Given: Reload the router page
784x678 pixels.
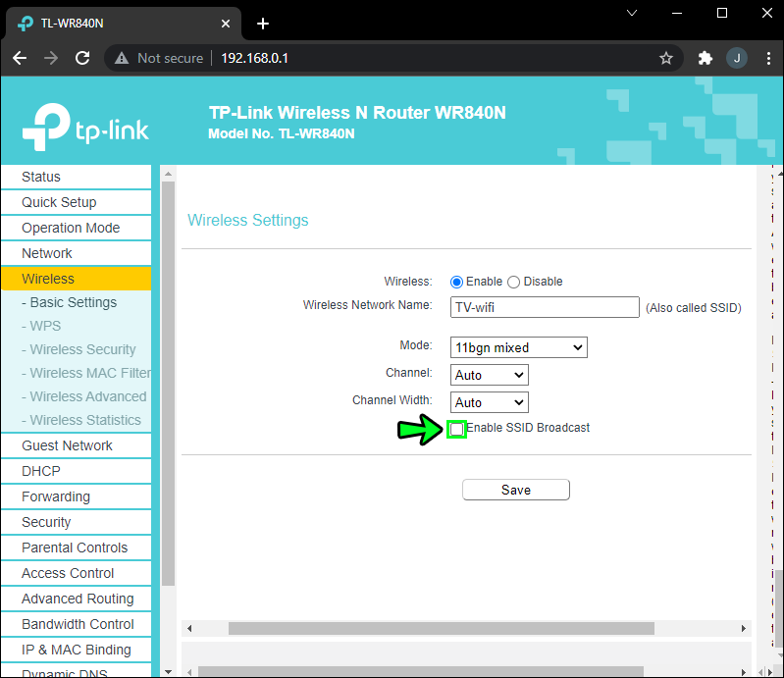Looking at the screenshot, I should point(82,58).
